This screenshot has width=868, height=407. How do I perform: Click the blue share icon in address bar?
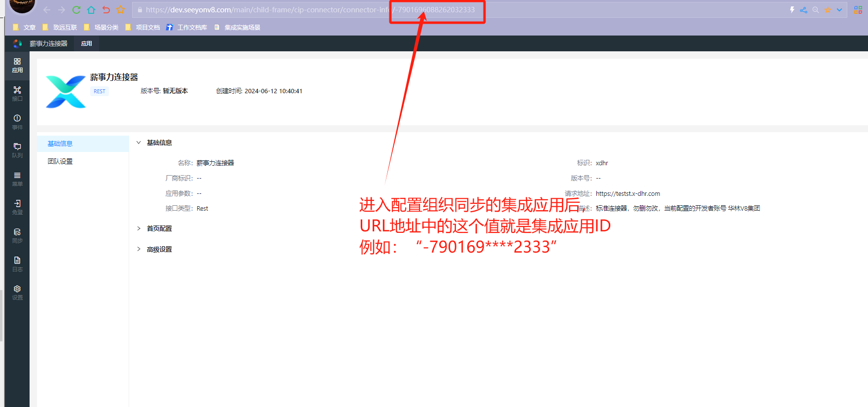[x=804, y=10]
